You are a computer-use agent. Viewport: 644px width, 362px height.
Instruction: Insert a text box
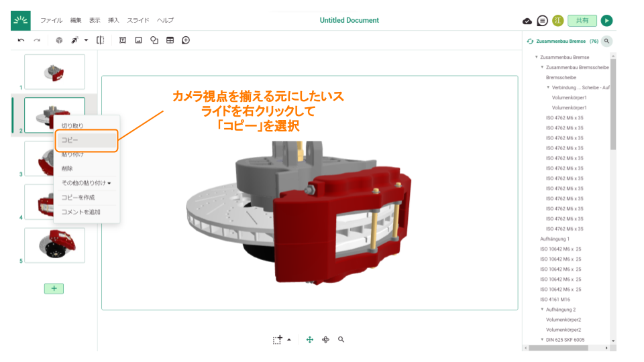pyautogui.click(x=122, y=40)
